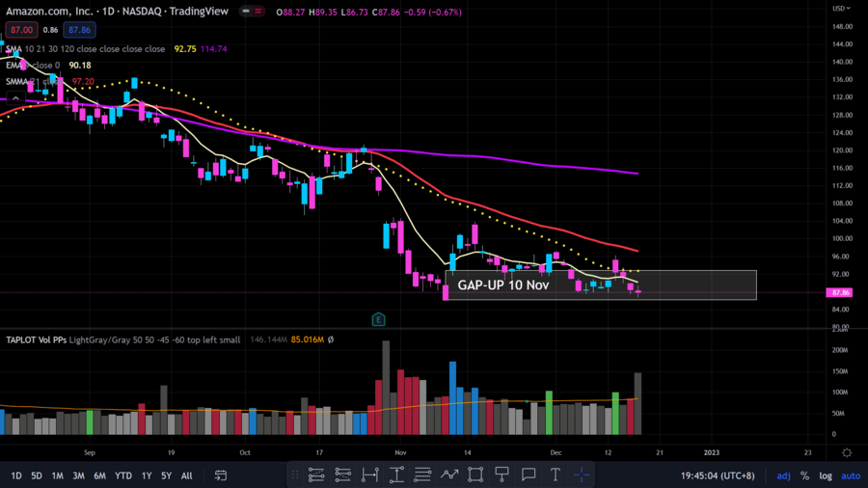Open the go-to-date calendar icon
Screen dimensions: 868x488
tap(220, 475)
